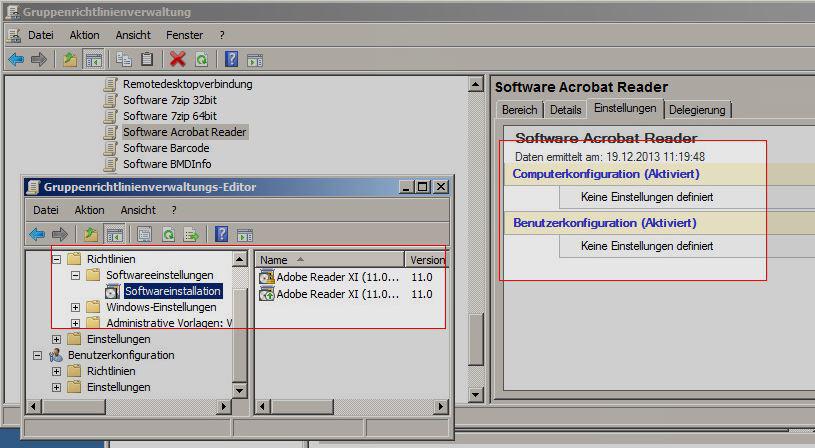Export list icon in Editor toolbar
815x448 pixels.
click(191, 235)
